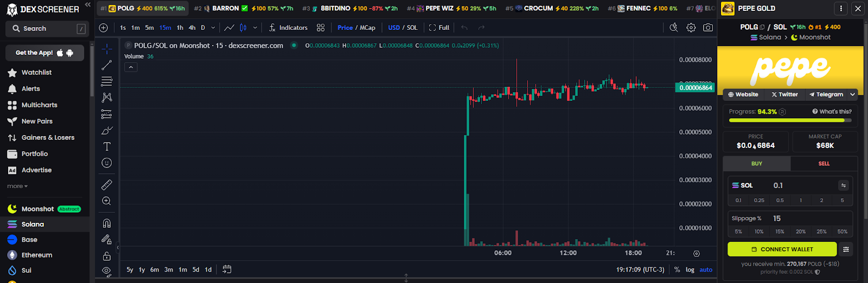
Task: Toggle magnet mode on
Action: [x=107, y=223]
